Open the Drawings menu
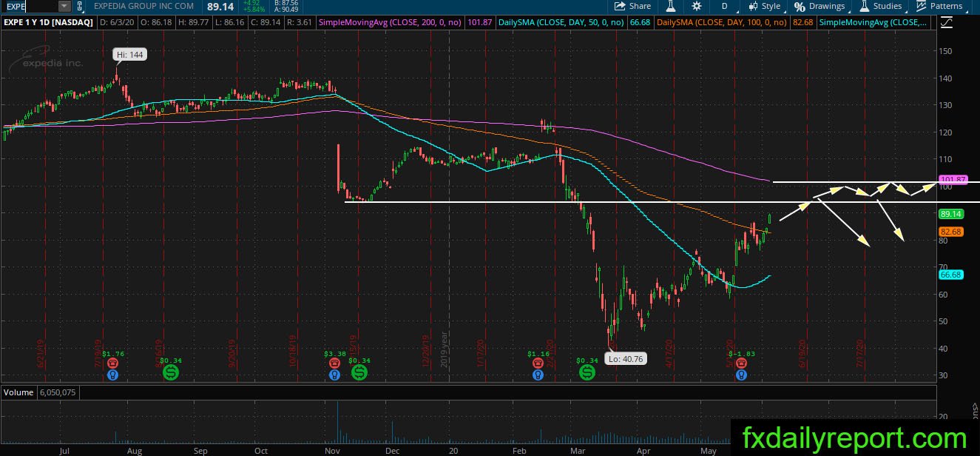This screenshot has height=456, width=980. pyautogui.click(x=820, y=6)
